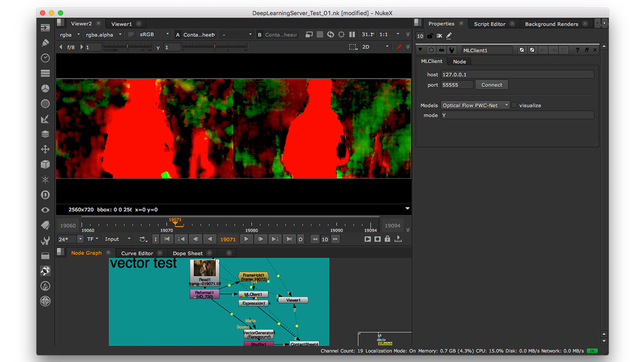Open the Time (clock) nodes menu

coord(45,58)
